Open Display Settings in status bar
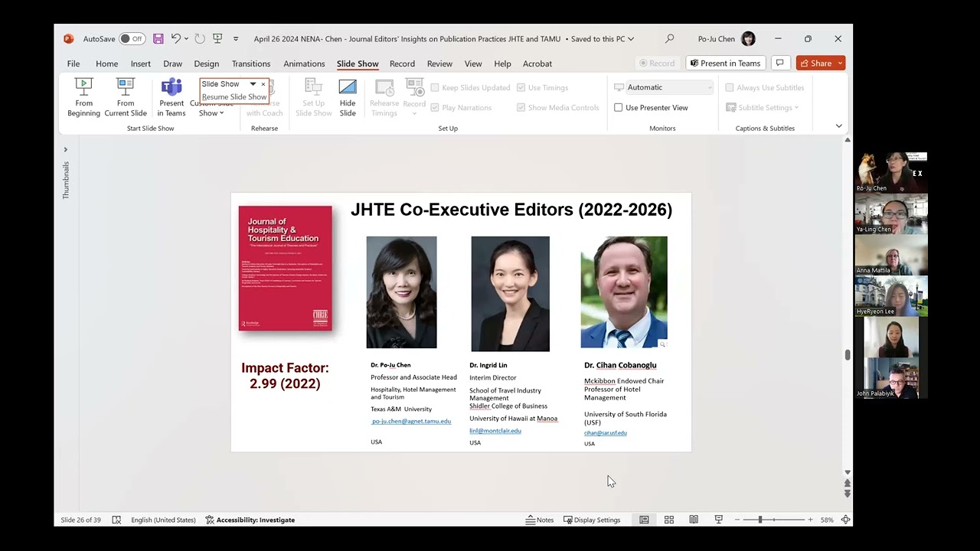Viewport: 980px width, 551px height. [x=592, y=520]
